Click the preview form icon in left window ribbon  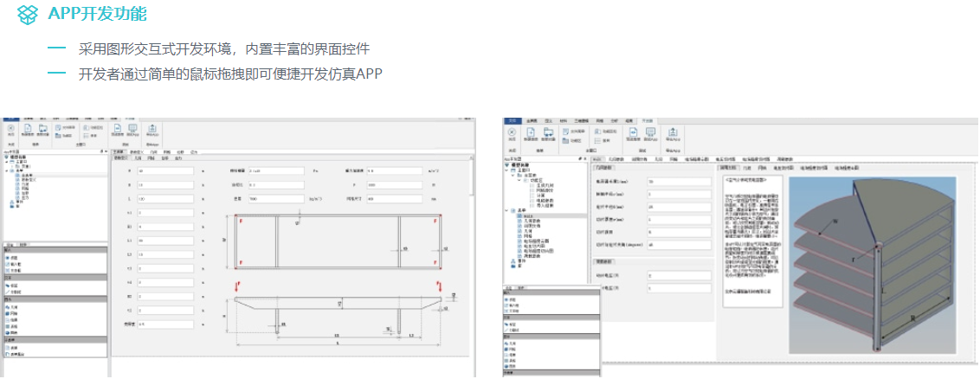coord(119,127)
